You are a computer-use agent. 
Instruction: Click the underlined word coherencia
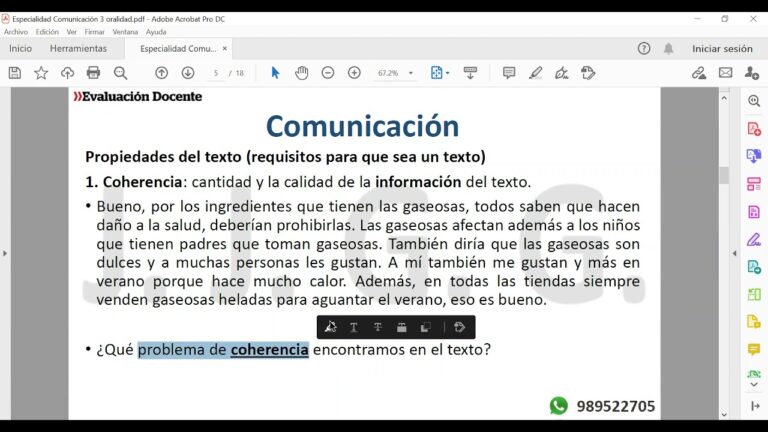point(269,350)
